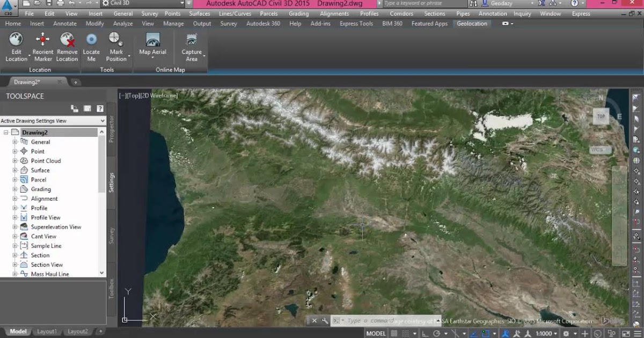Click the New drawing icon in quick access toolbar
This screenshot has width=644, height=338.
[x=26, y=3]
